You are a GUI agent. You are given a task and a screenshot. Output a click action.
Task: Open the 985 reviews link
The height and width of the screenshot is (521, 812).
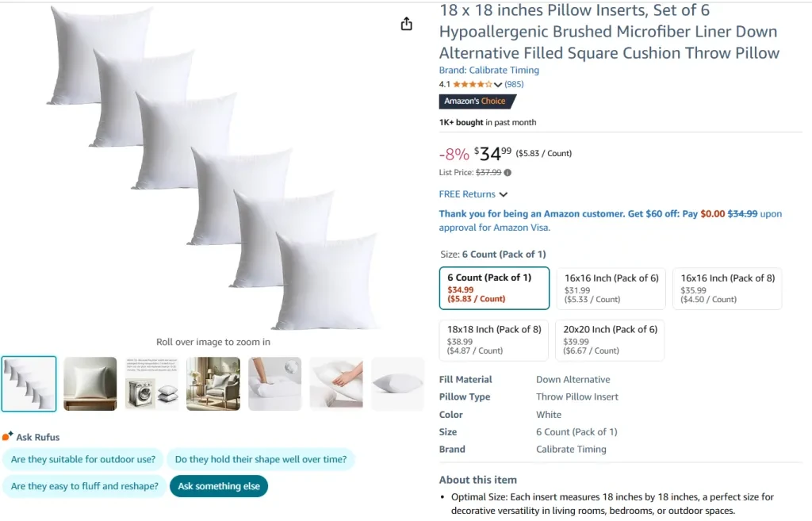pos(514,84)
